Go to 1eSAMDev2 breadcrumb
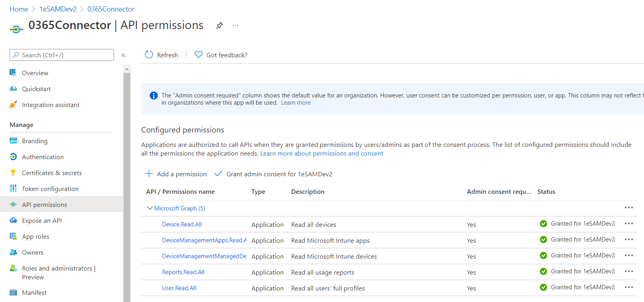 pos(58,9)
